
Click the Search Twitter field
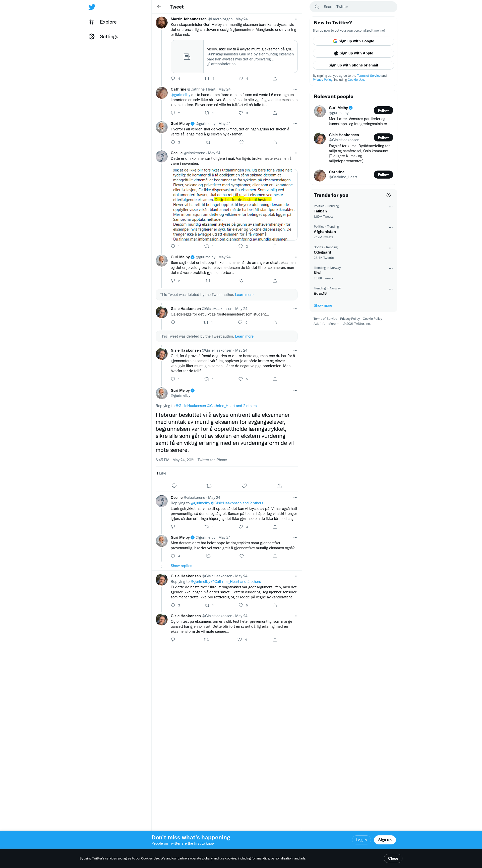353,7
